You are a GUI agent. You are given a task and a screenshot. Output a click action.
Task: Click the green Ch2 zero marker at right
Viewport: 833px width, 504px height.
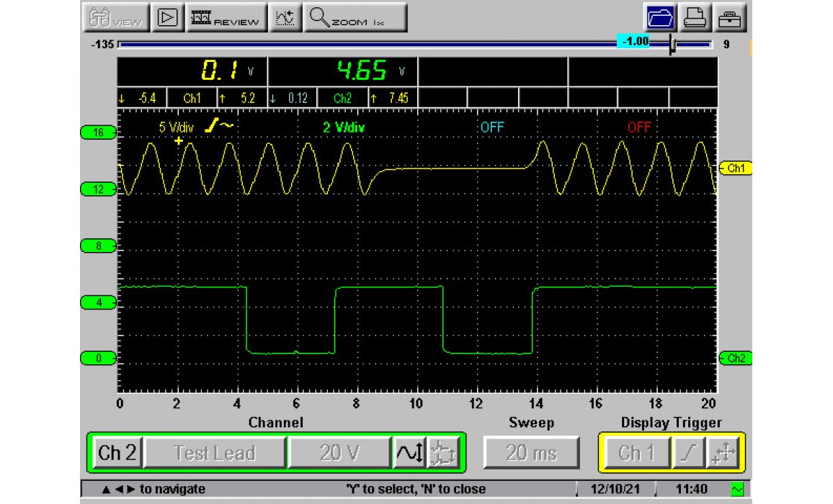[735, 359]
